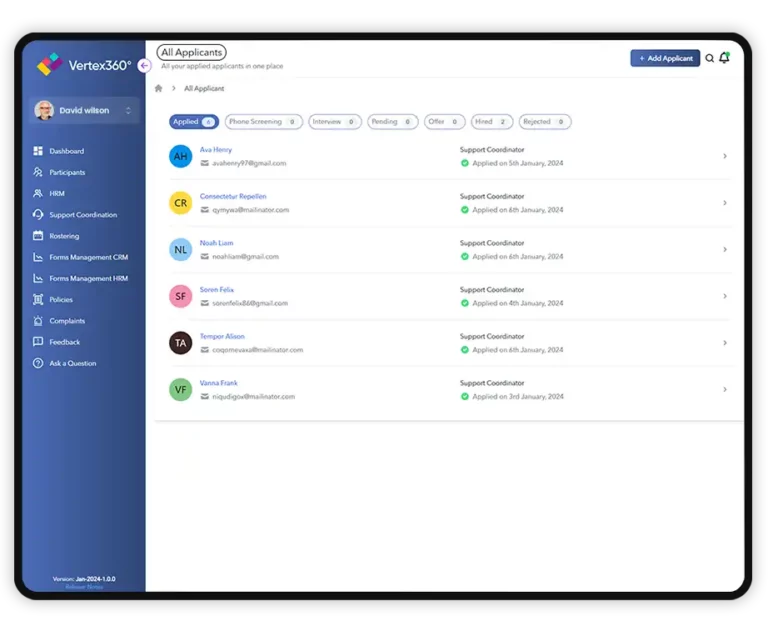
Task: Expand David Wilson user dropdown
Action: [x=128, y=110]
